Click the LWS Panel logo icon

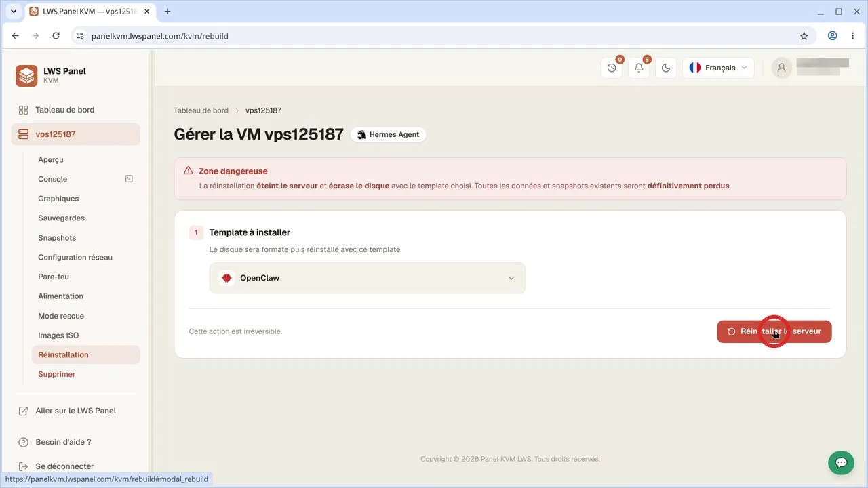click(x=26, y=76)
